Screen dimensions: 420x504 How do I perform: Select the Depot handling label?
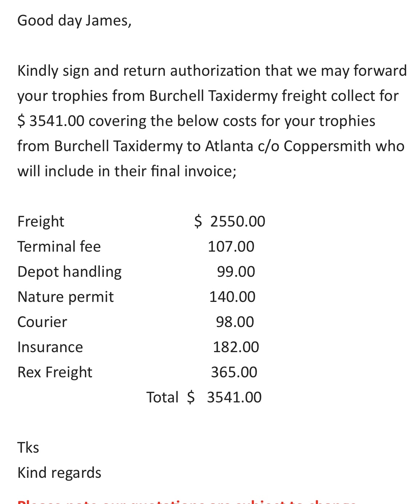[70, 272]
